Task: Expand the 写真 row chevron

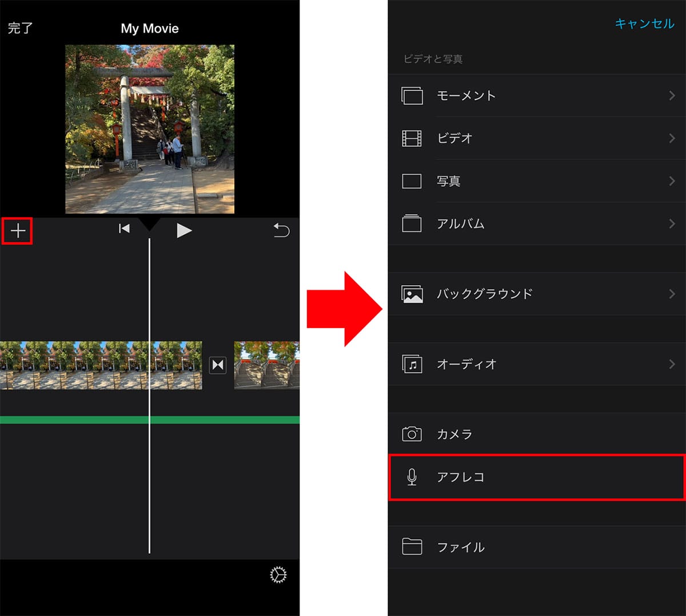Action: [x=672, y=181]
